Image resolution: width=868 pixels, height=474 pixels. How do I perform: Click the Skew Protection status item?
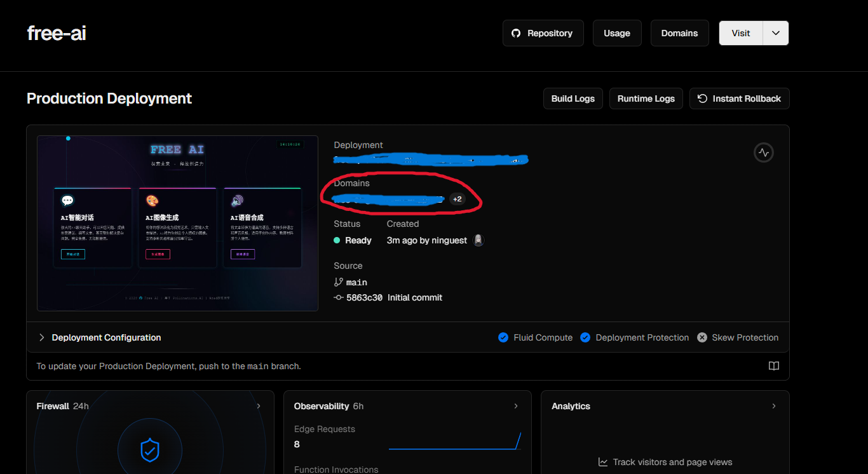coord(737,337)
